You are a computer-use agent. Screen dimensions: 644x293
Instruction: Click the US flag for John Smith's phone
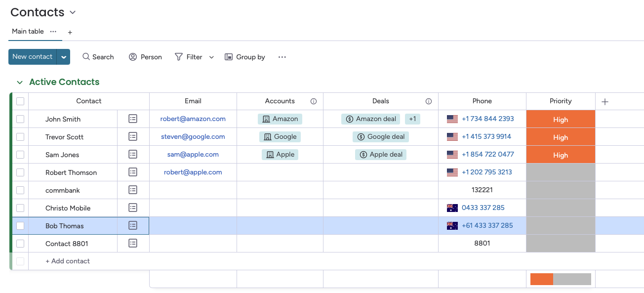[x=452, y=119]
